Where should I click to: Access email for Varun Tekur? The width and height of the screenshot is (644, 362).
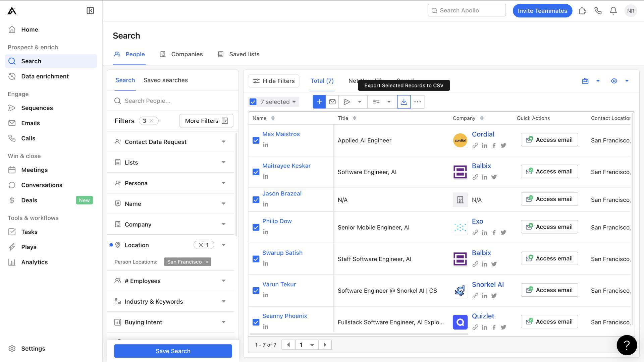[x=549, y=290]
